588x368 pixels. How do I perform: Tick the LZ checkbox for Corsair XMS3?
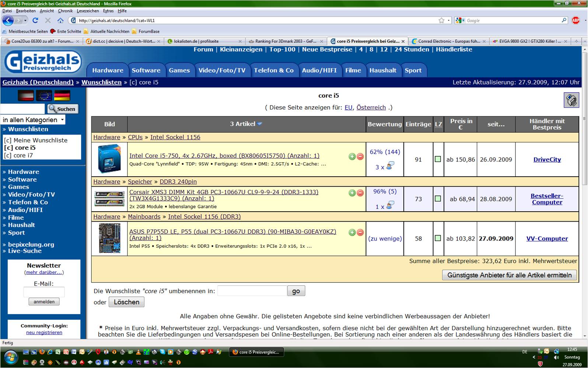click(x=438, y=199)
